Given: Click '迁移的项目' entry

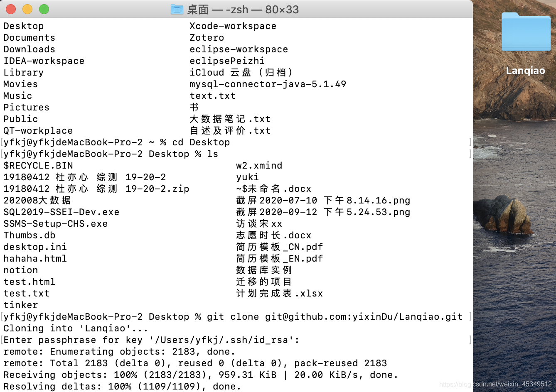Looking at the screenshot, I should 264,282.
